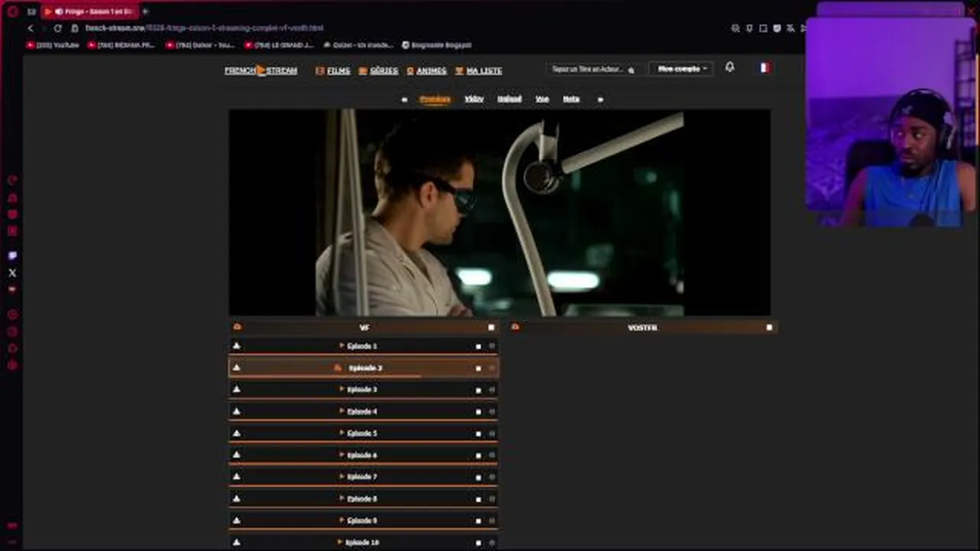Toggle the white square in the VOSTFR header
Viewport: 980px width, 551px height.
[769, 328]
